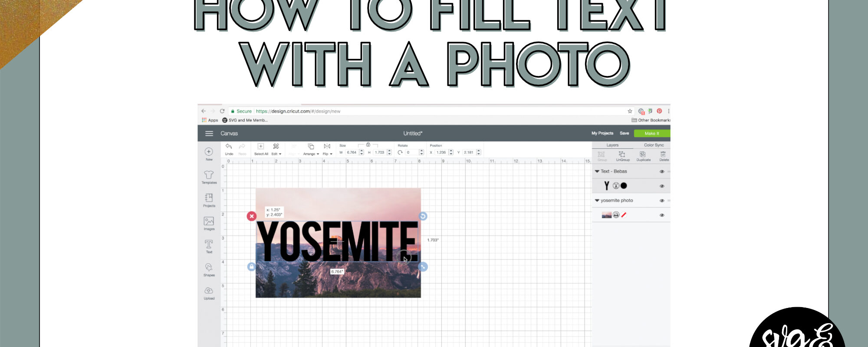Click Select All in the toolbar

(x=261, y=149)
